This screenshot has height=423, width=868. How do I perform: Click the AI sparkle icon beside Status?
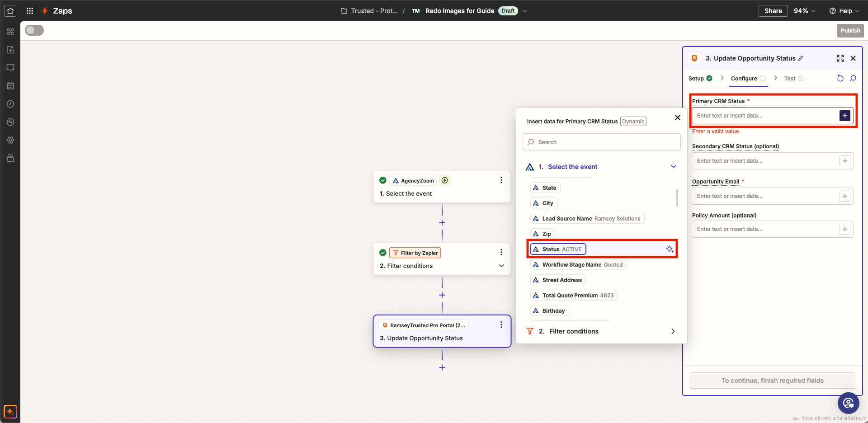coord(670,249)
